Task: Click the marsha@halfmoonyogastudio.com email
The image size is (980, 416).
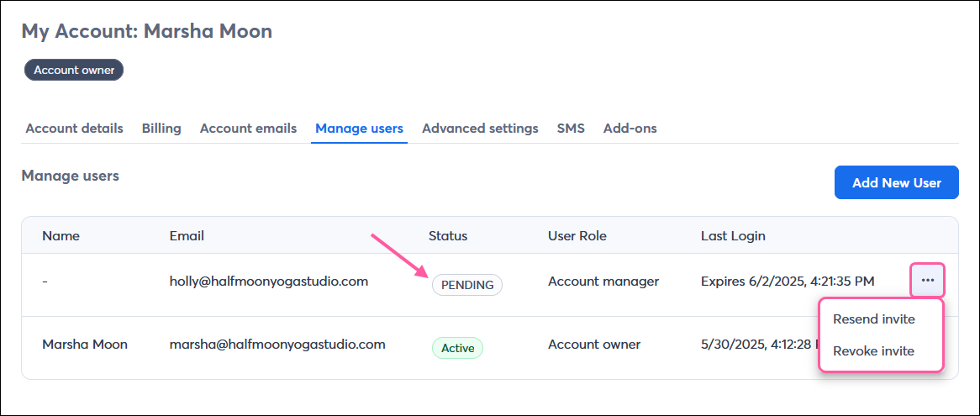Action: pos(277,345)
